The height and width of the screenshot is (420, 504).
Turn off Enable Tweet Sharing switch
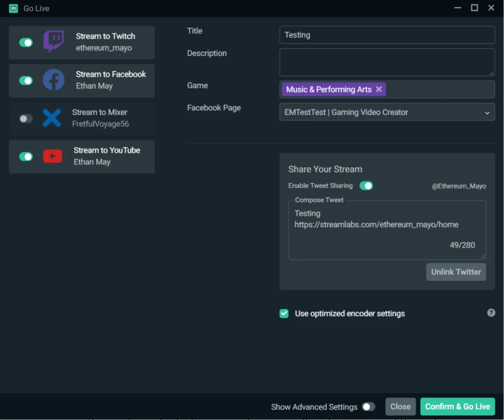click(366, 186)
